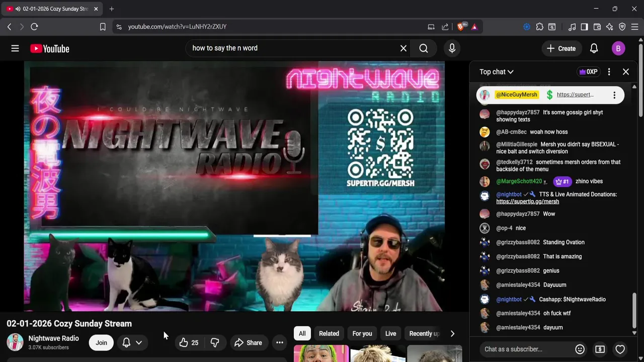Focus the Chat as a subscriber input
Viewport: 644px width, 362px height.
click(526, 349)
